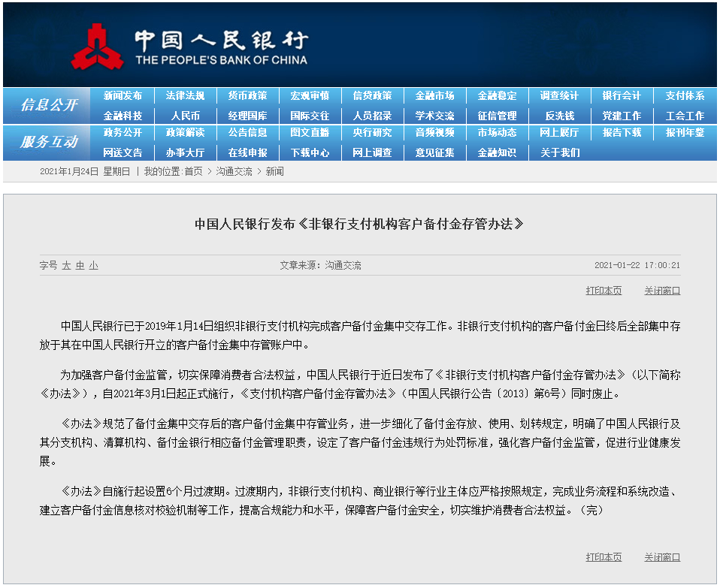The image size is (720, 588).
Task: Open the 网上调查 online survey page
Action: point(372,152)
